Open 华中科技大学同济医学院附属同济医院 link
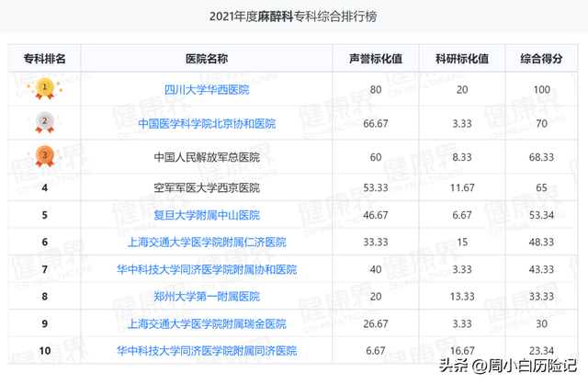The image size is (588, 384). coord(207,351)
